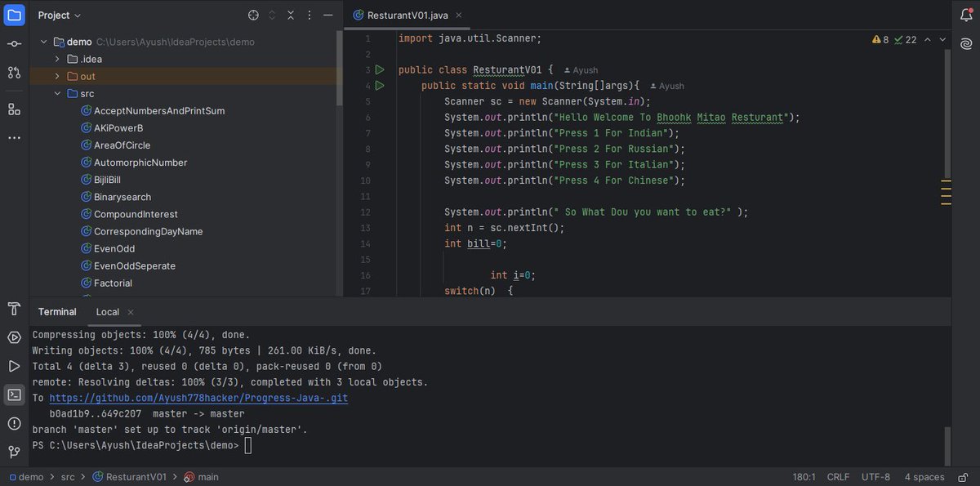This screenshot has height=486, width=980.
Task: Open the Project view dropdown
Action: pos(60,15)
